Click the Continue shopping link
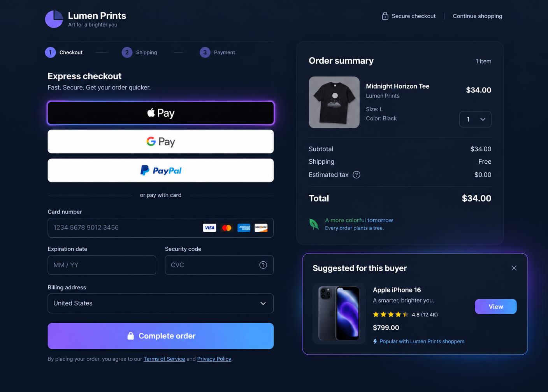548x392 pixels. (478, 16)
